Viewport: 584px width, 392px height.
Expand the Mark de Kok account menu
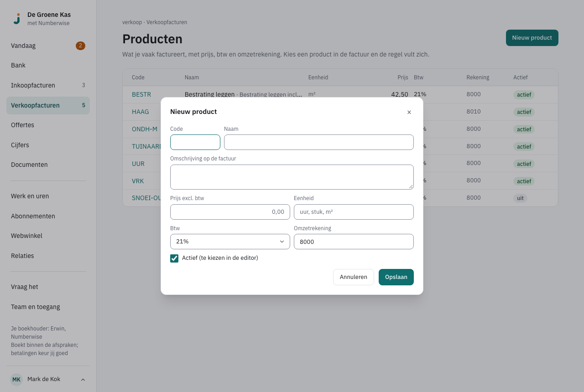83,380
